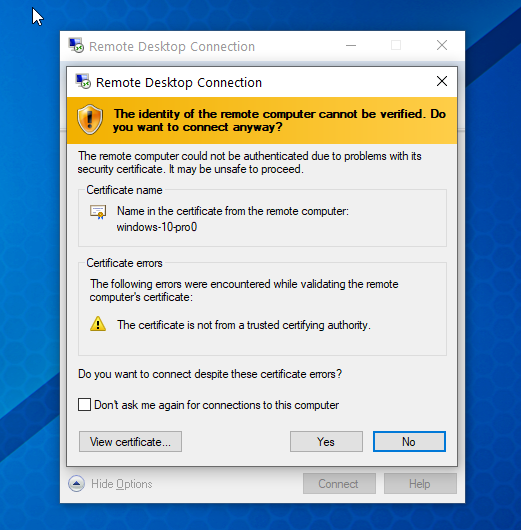Click the yellow triangle certificate error icon

tap(98, 324)
